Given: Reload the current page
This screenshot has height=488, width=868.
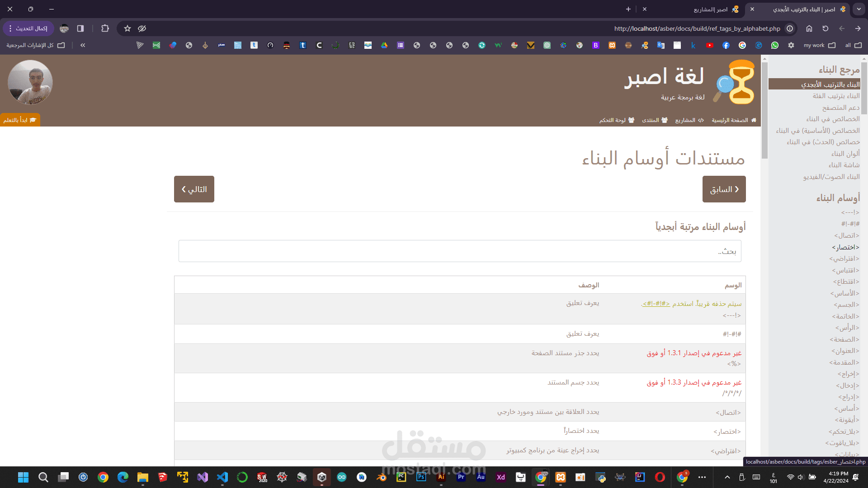Looking at the screenshot, I should click(x=826, y=28).
